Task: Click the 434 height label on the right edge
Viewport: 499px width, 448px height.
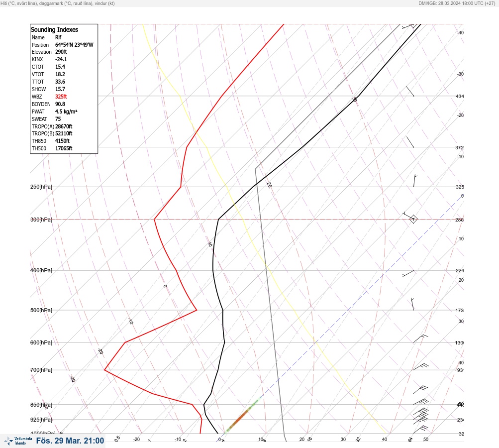Action: (x=460, y=96)
